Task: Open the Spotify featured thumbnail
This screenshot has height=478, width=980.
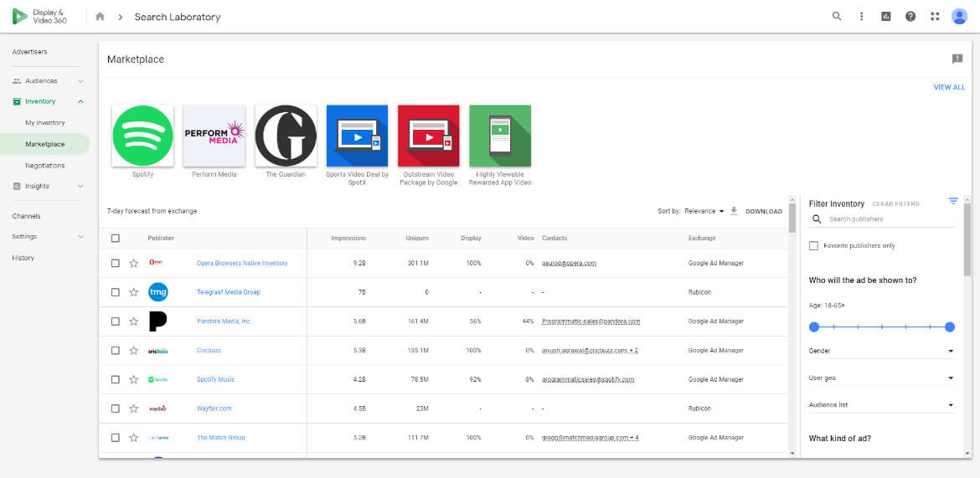Action: click(142, 136)
